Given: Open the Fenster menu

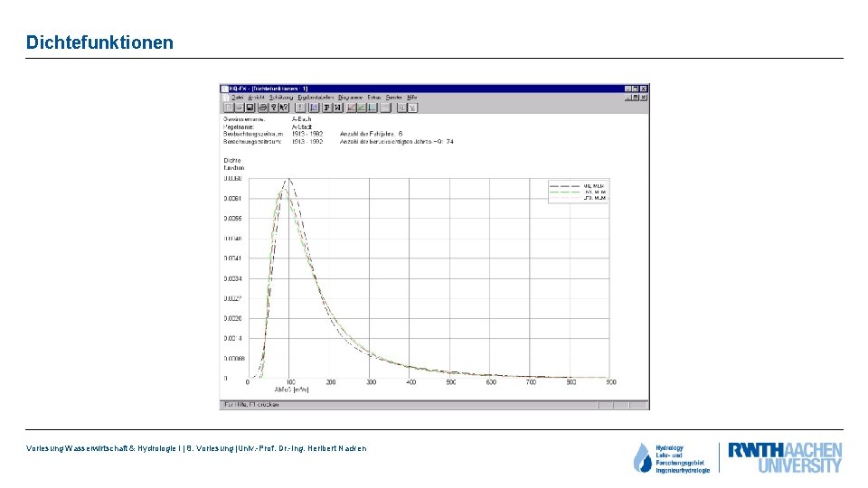Looking at the screenshot, I should point(394,98).
